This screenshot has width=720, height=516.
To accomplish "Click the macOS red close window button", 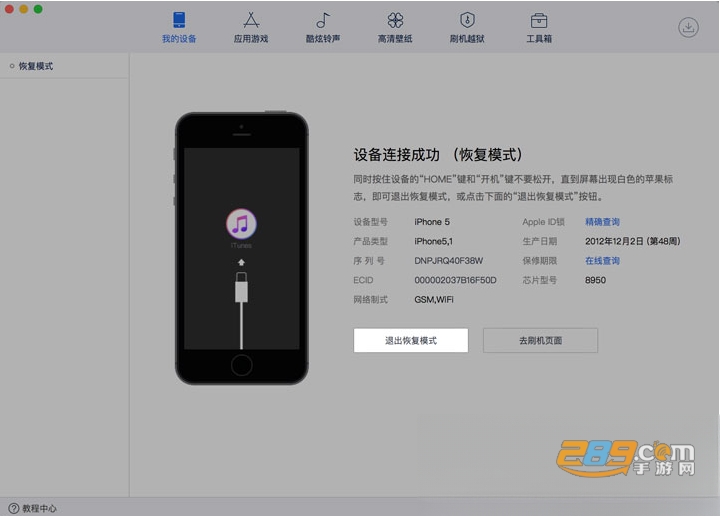I will [x=9, y=9].
